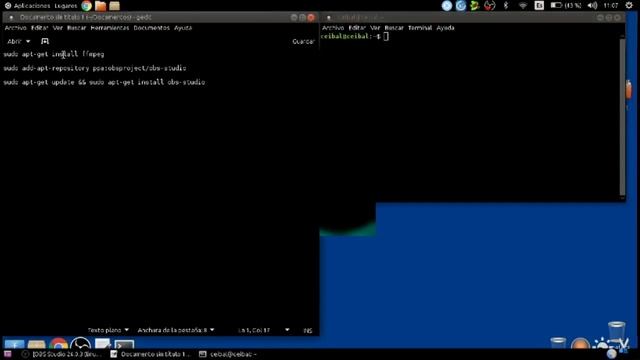
Task: Click the red circular tray icon
Action: click(489, 5)
